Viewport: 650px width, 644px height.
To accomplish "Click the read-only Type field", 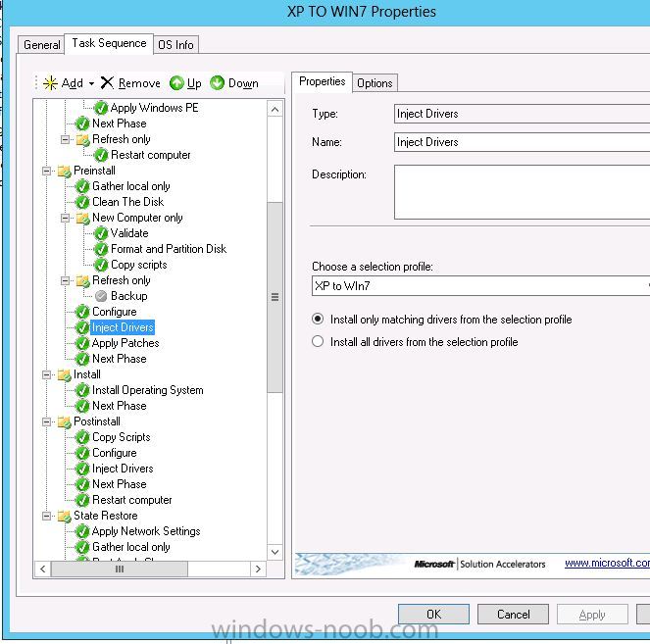I will [x=522, y=114].
